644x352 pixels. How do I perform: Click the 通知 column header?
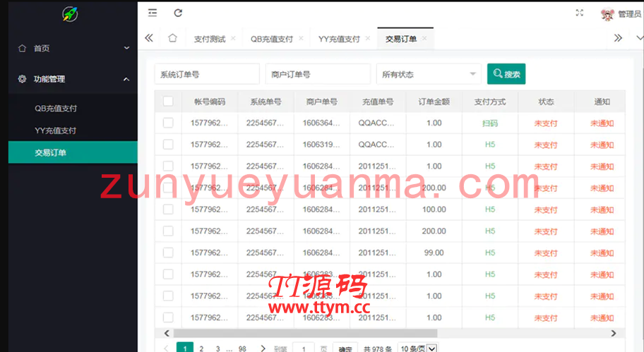click(602, 102)
